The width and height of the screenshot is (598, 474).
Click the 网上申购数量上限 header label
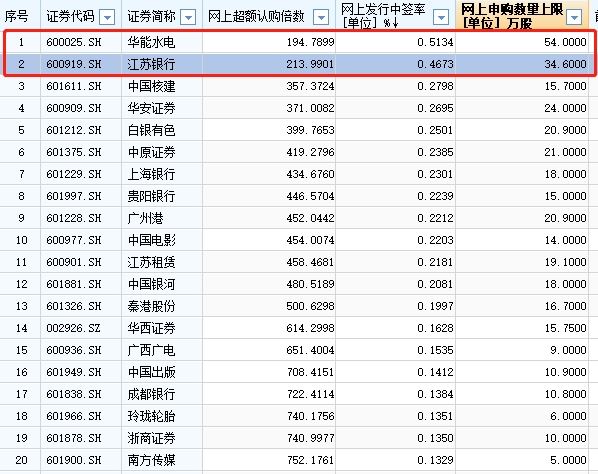pos(512,16)
